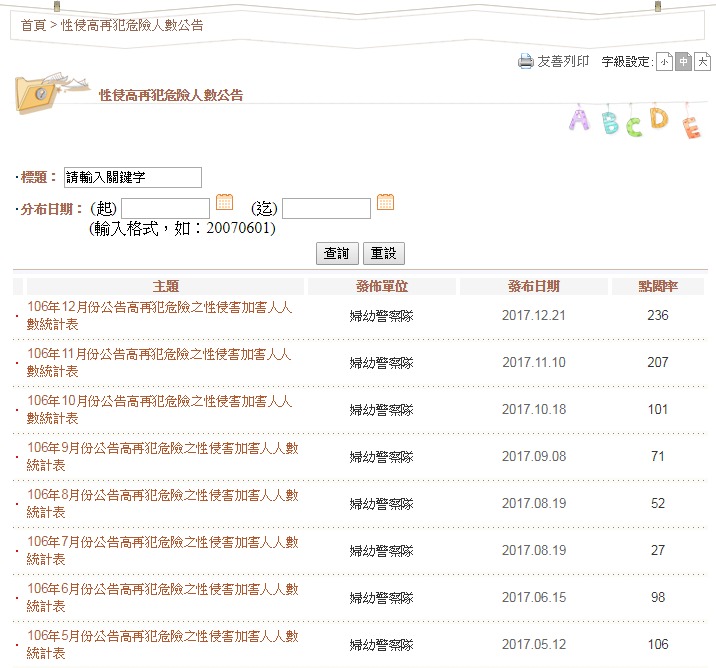Viewport: 716px width, 668px height.
Task: Click the 首頁 breadcrumb link
Action: click(x=33, y=25)
